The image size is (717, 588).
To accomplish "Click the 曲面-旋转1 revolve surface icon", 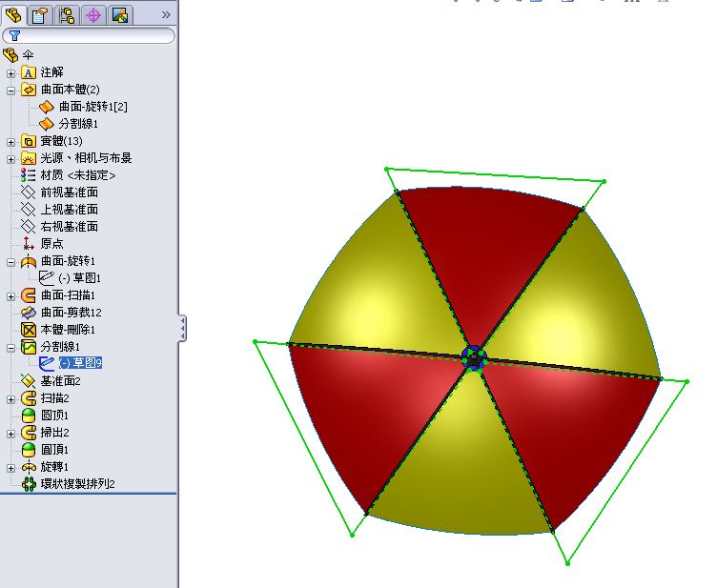I will (29, 261).
